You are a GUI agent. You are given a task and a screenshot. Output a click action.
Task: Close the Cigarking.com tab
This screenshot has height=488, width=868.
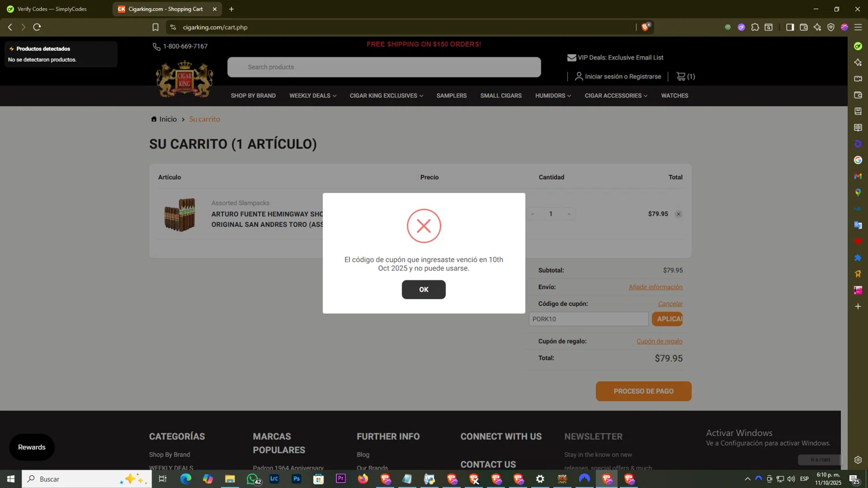tap(215, 9)
